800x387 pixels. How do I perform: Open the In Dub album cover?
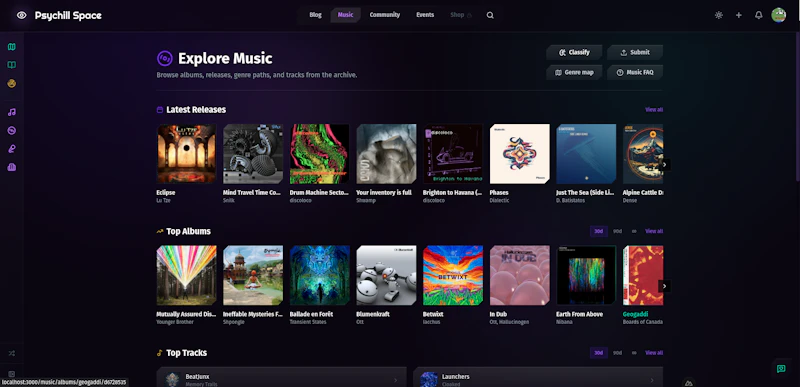(x=519, y=275)
